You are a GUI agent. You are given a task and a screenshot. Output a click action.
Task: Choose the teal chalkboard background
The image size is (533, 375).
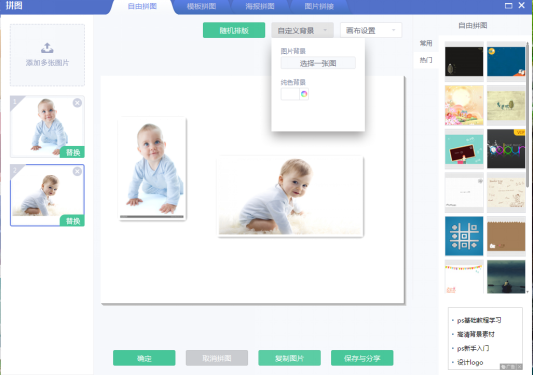coord(464,149)
